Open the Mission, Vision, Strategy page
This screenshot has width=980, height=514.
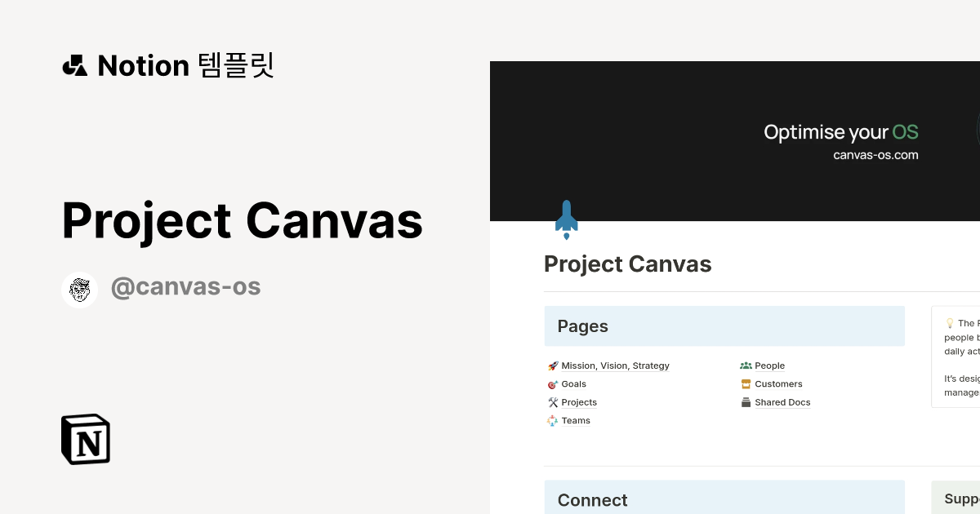(615, 366)
